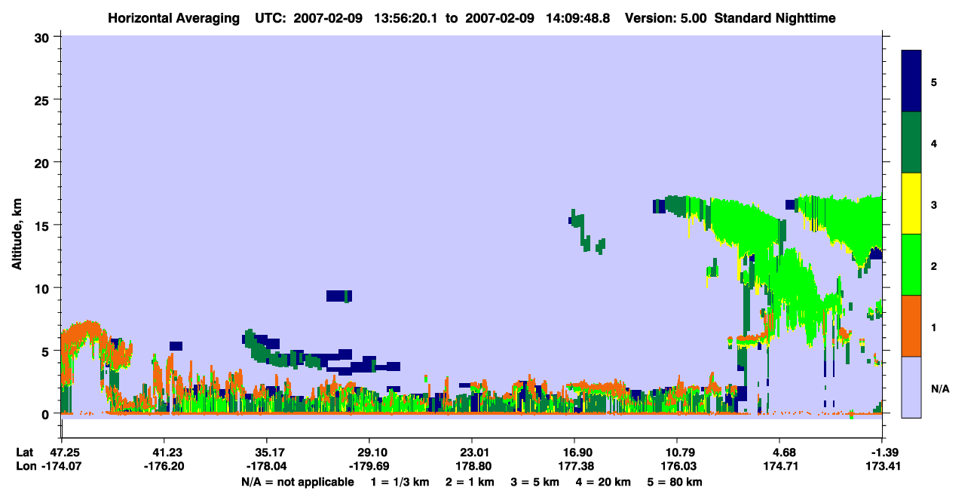Click the '2 = 1 km' legend text

tap(471, 482)
